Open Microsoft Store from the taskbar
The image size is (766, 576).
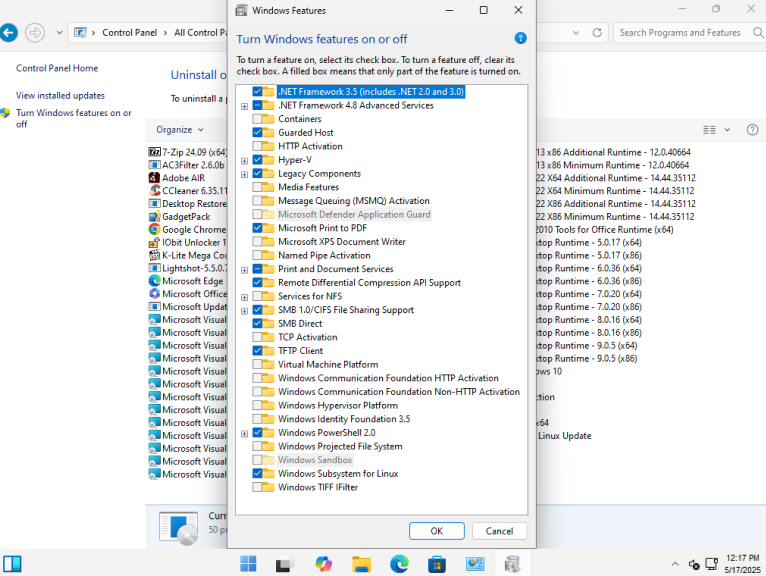pyautogui.click(x=437, y=564)
